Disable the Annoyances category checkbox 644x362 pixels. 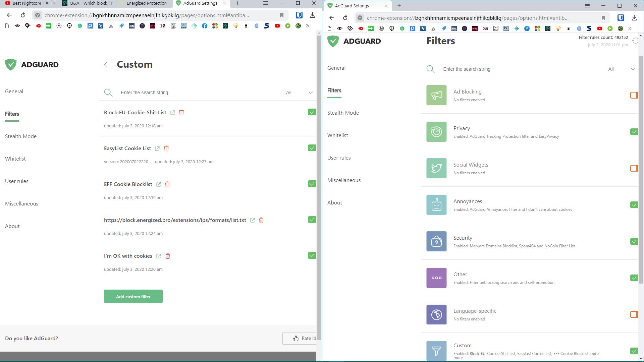634,205
